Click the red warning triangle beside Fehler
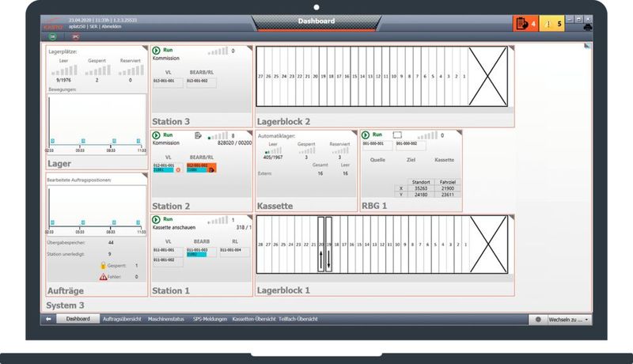This screenshot has height=364, width=633. [x=103, y=277]
